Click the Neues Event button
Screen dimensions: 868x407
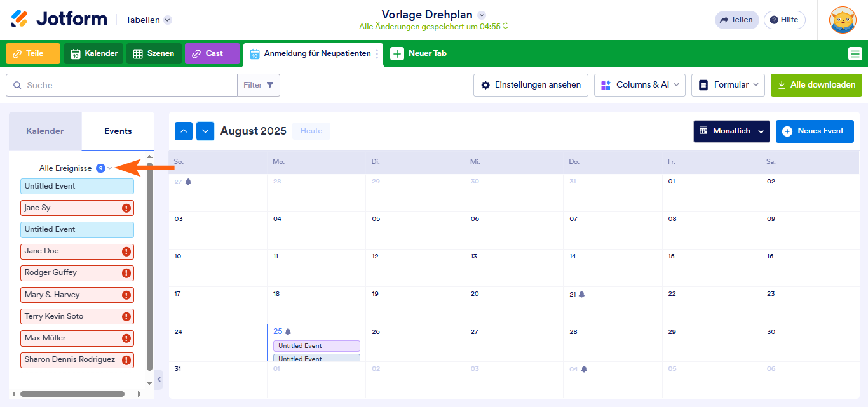pos(814,131)
